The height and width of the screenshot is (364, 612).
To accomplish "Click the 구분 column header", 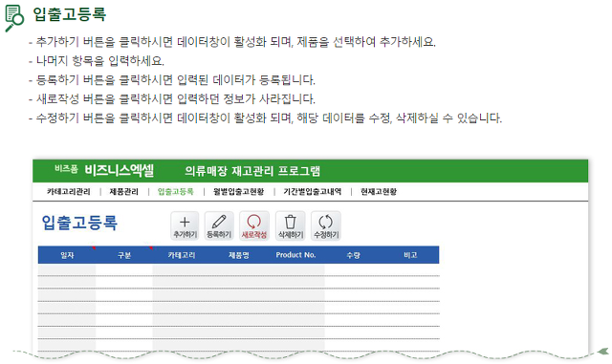I will (124, 255).
